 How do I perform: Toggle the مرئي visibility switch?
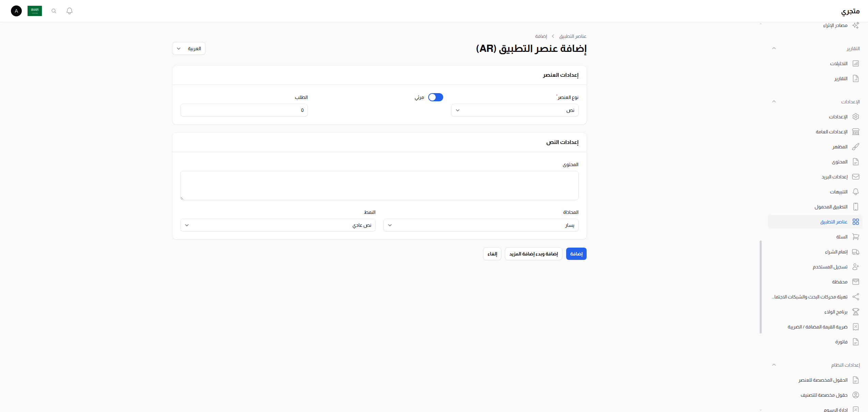point(435,97)
